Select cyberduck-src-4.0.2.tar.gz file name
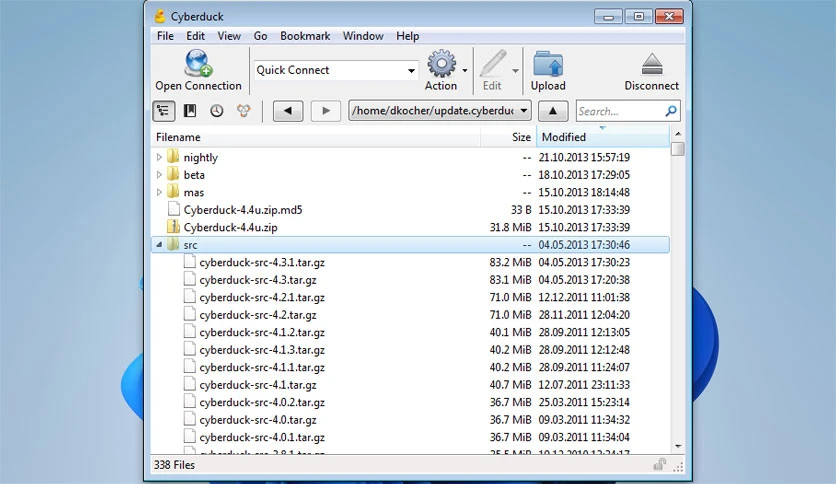The image size is (836, 484). 262,402
